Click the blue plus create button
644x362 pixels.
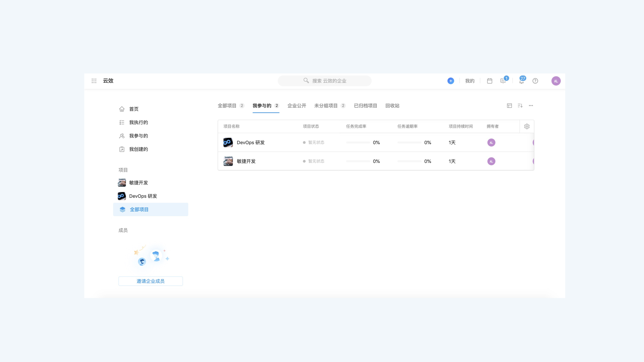pyautogui.click(x=450, y=81)
